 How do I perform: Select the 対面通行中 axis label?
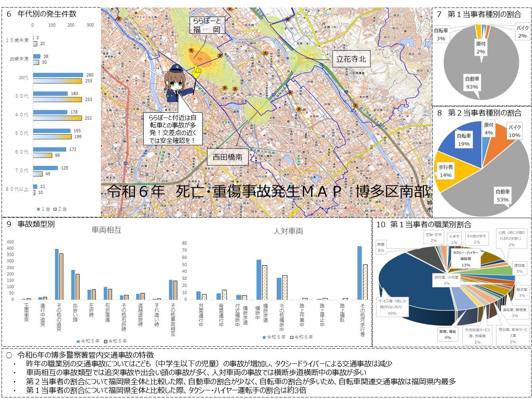tap(201, 315)
